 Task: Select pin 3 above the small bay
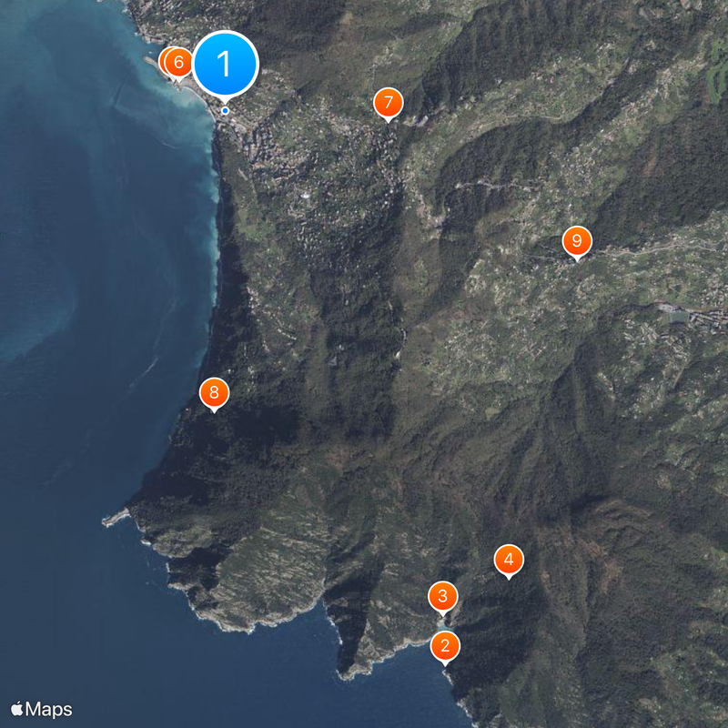[x=442, y=597]
